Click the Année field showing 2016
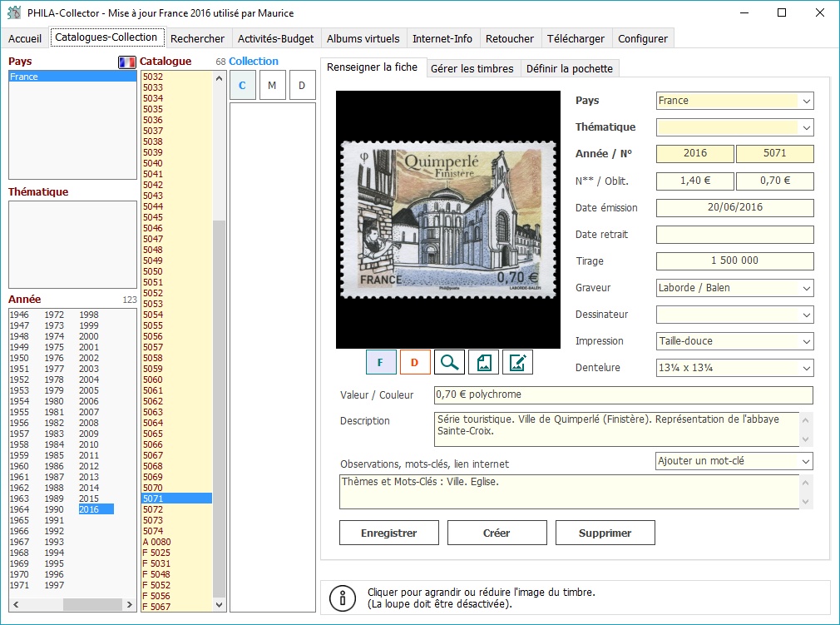840x625 pixels. pos(694,154)
